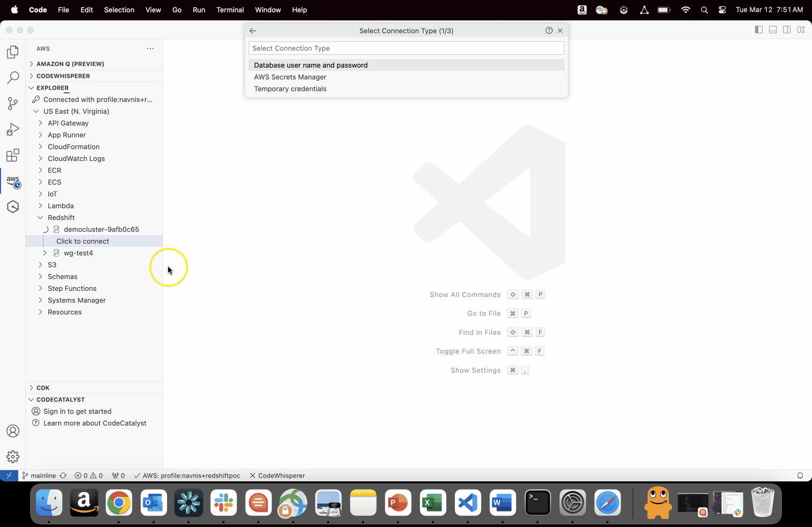This screenshot has width=812, height=527.
Task: Open the View menu
Action: coord(153,10)
